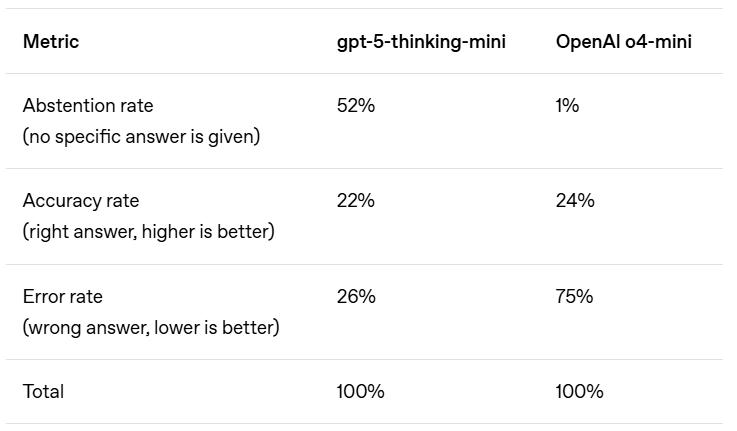Screen dimensions: 737x431
Task: Click the Metric column header
Action: point(51,42)
